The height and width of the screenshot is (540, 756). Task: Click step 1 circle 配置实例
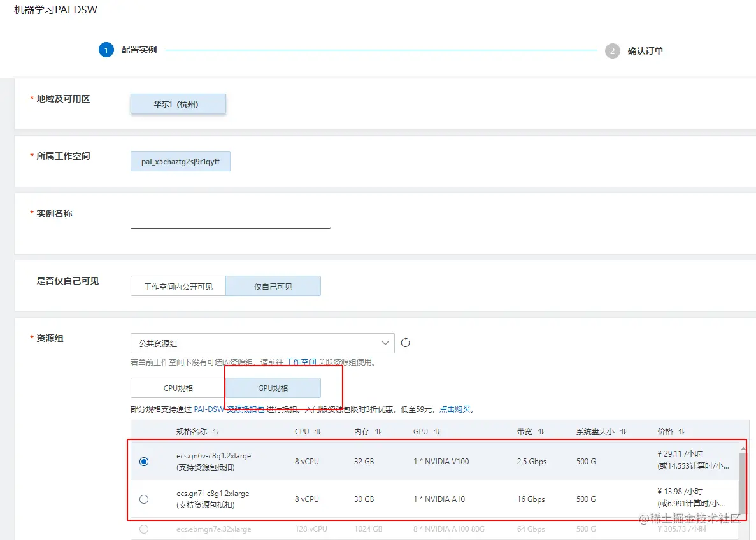(x=106, y=50)
